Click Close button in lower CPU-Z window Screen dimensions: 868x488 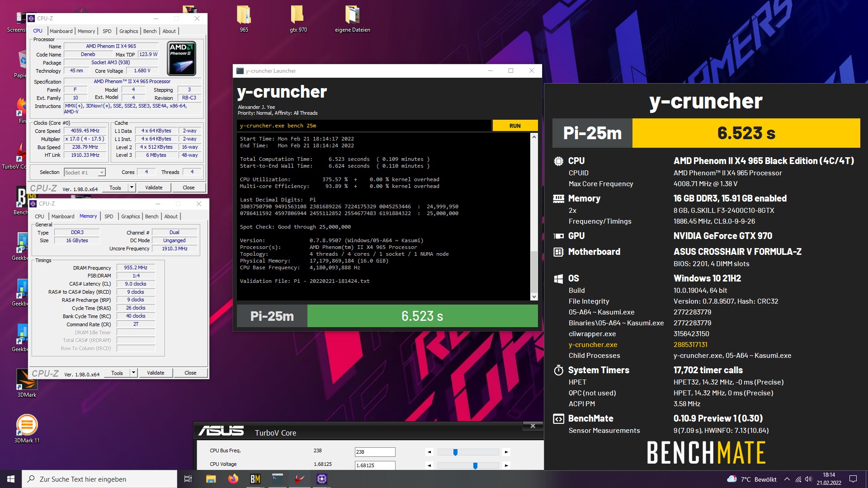190,373
